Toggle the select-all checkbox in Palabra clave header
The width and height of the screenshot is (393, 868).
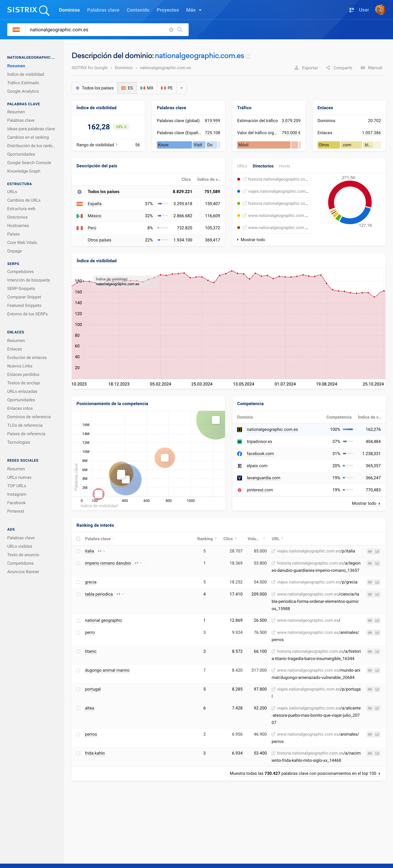[78, 539]
